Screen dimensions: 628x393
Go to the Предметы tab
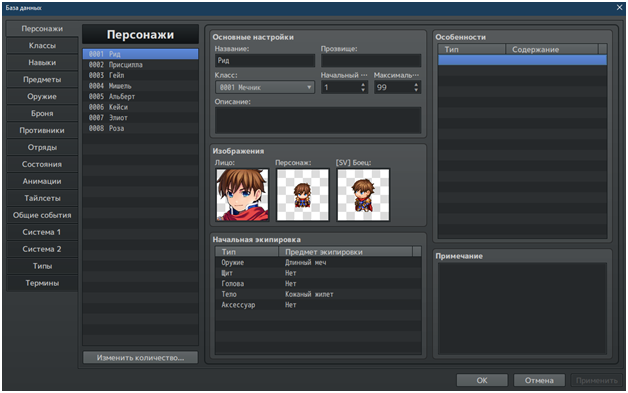(42, 79)
